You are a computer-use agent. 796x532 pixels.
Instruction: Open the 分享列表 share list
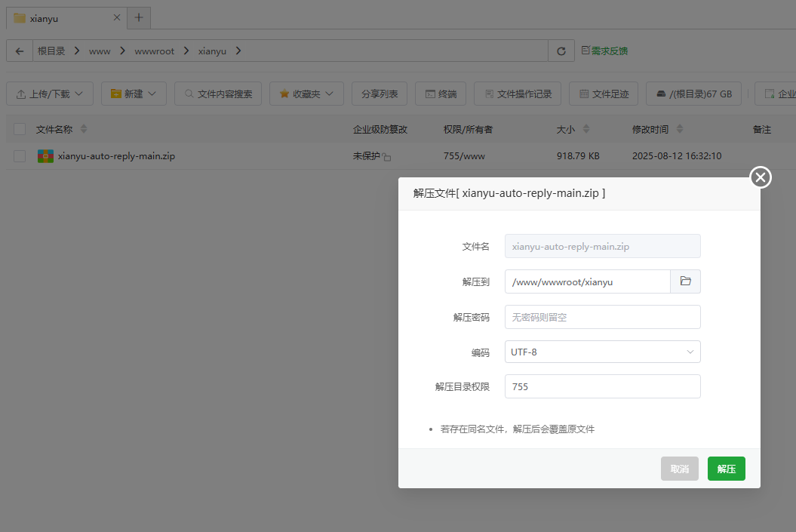tap(380, 94)
